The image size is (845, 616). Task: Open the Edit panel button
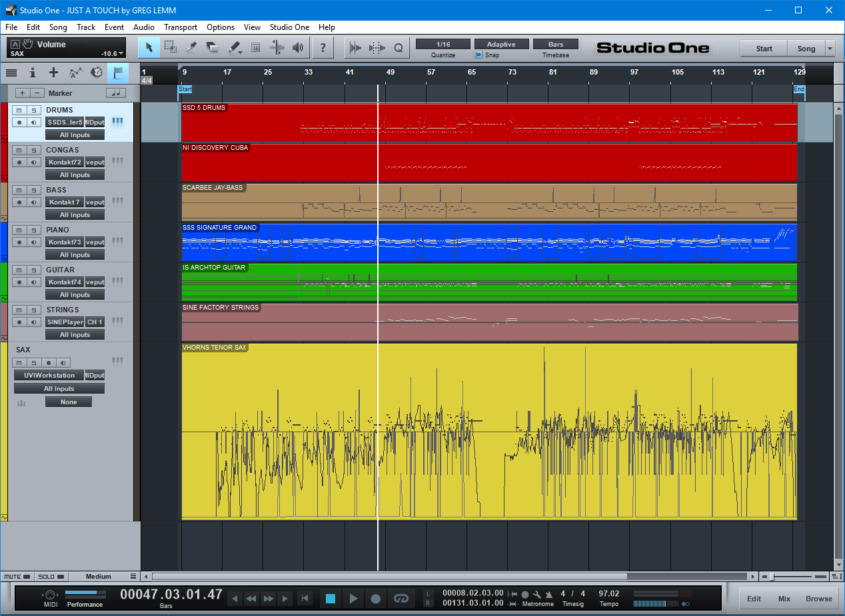coord(754,599)
